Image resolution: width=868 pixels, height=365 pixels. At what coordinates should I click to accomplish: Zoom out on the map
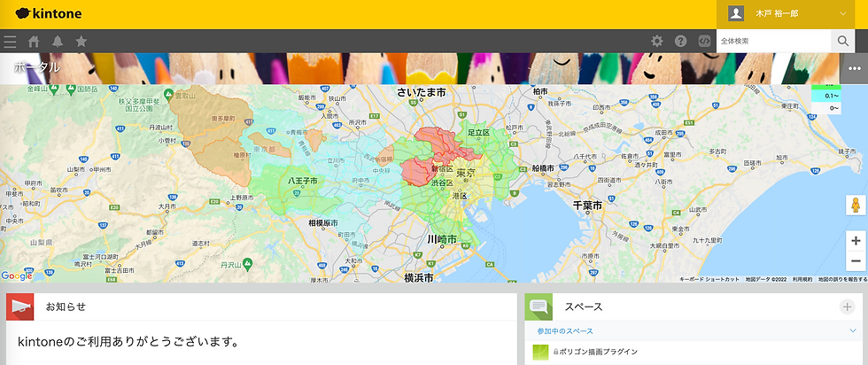[x=856, y=260]
